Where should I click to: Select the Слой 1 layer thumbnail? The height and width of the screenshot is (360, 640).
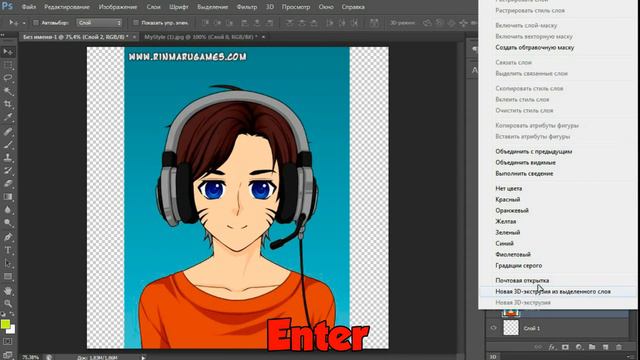coord(511,328)
